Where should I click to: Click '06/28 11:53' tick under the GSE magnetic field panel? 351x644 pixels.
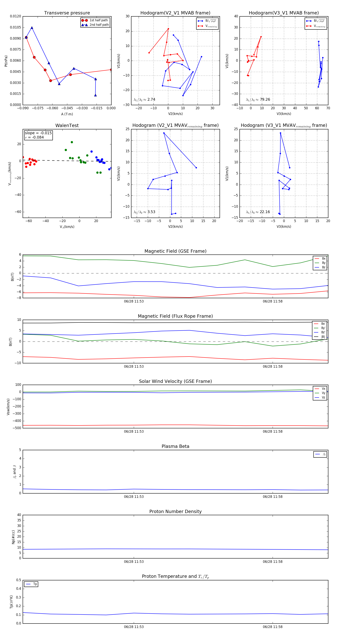pos(134,301)
